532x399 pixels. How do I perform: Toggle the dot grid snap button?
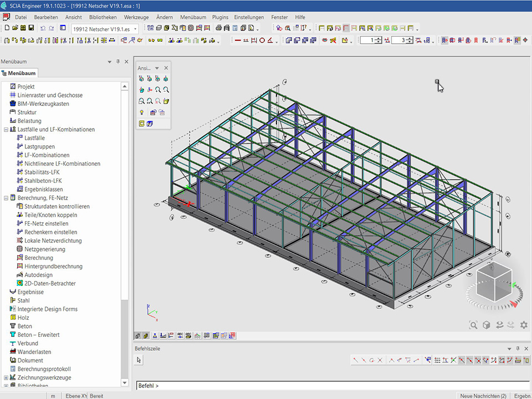pyautogui.click(x=437, y=360)
